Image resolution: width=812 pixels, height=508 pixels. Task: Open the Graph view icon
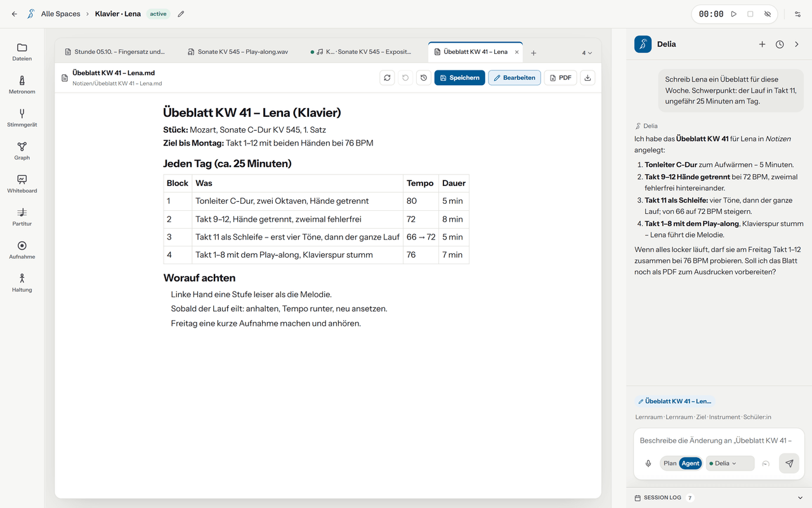(x=22, y=151)
